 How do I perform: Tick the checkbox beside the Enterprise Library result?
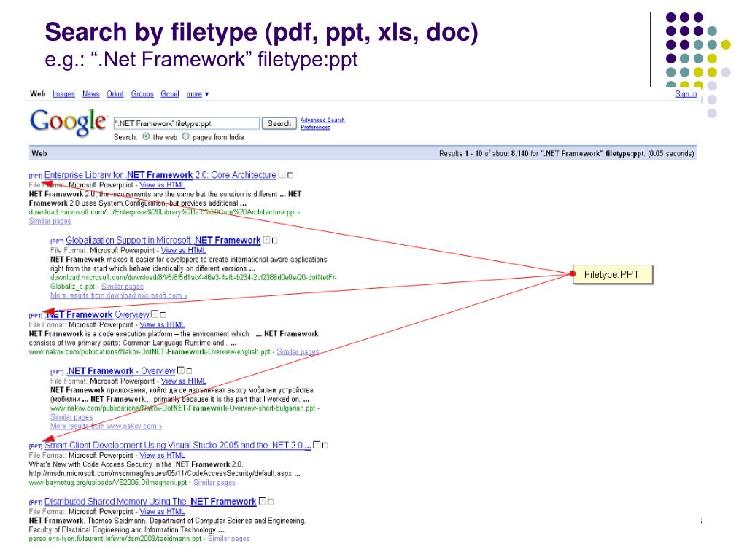coord(290,175)
